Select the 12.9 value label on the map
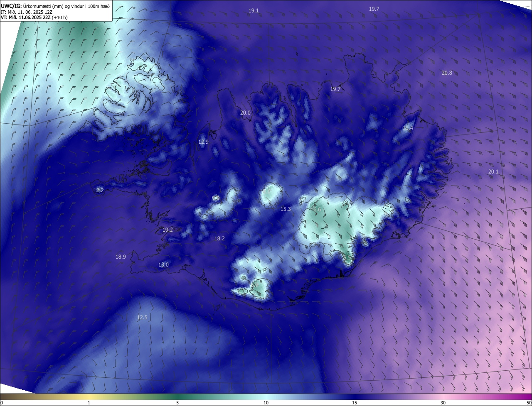The image size is (532, 406). click(x=203, y=142)
